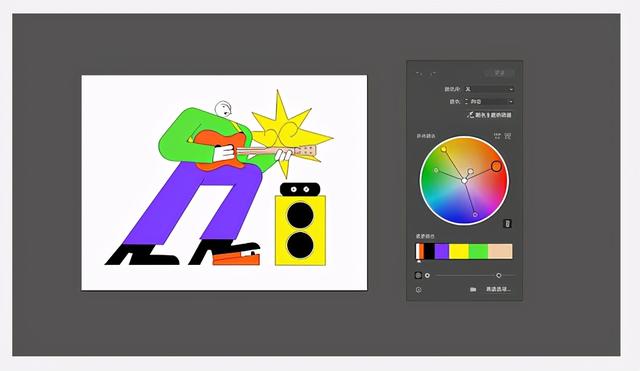Click the save colors folder icon
The height and width of the screenshot is (371, 640).
[x=473, y=289]
